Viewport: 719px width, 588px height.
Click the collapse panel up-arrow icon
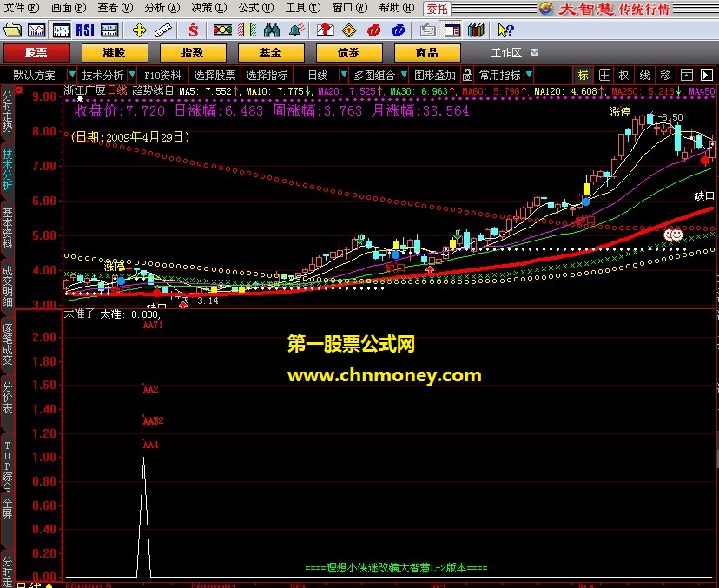click(x=687, y=76)
